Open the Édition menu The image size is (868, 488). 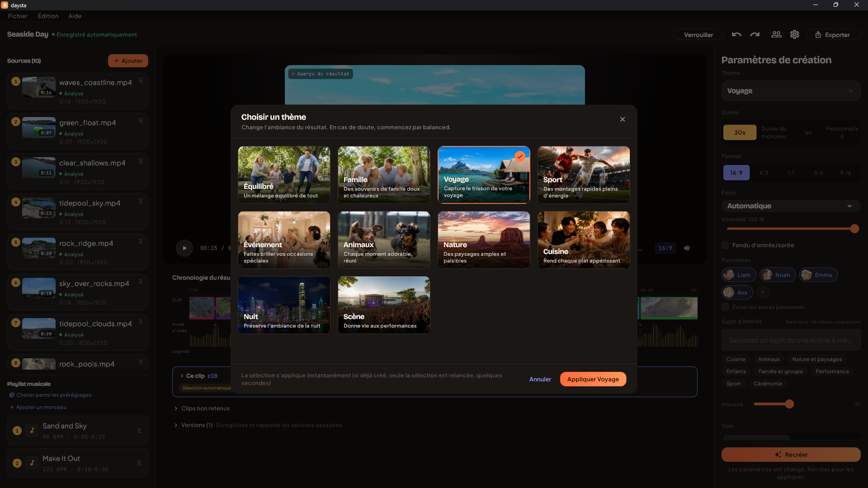tap(48, 16)
